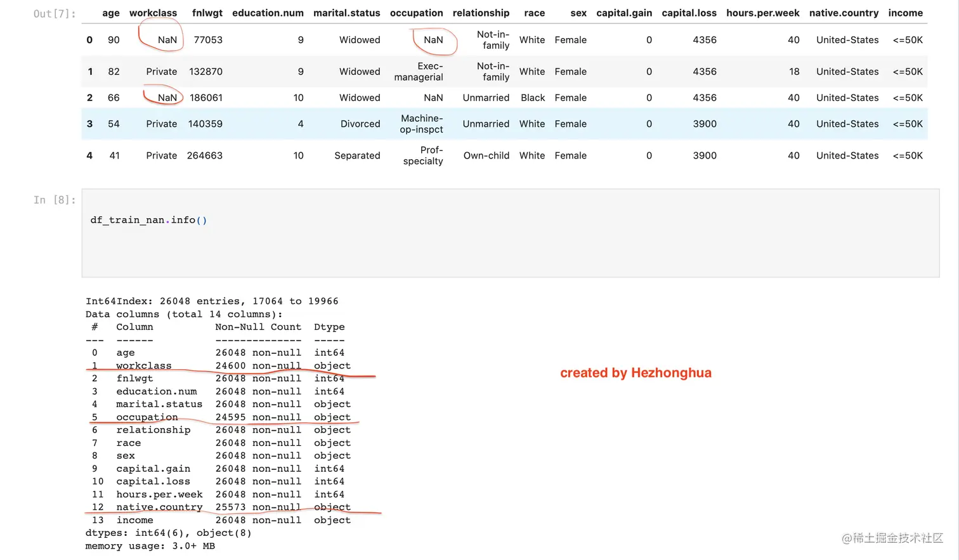Click the workclass column header
This screenshot has height=560, width=959.
click(x=153, y=13)
